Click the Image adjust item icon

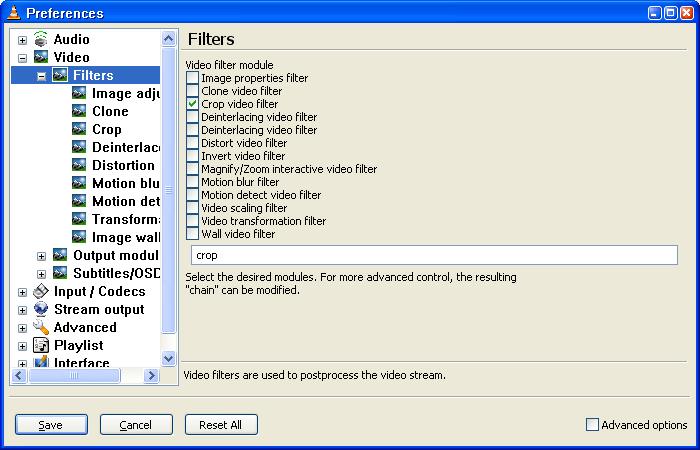[x=79, y=93]
